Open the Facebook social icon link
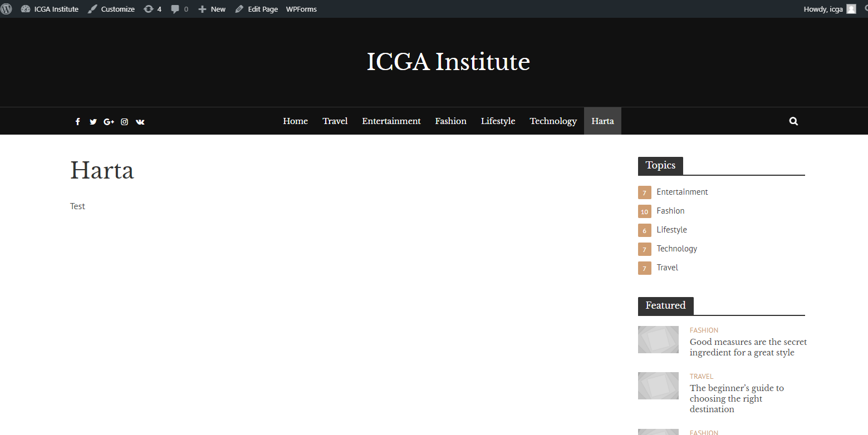 pyautogui.click(x=78, y=122)
